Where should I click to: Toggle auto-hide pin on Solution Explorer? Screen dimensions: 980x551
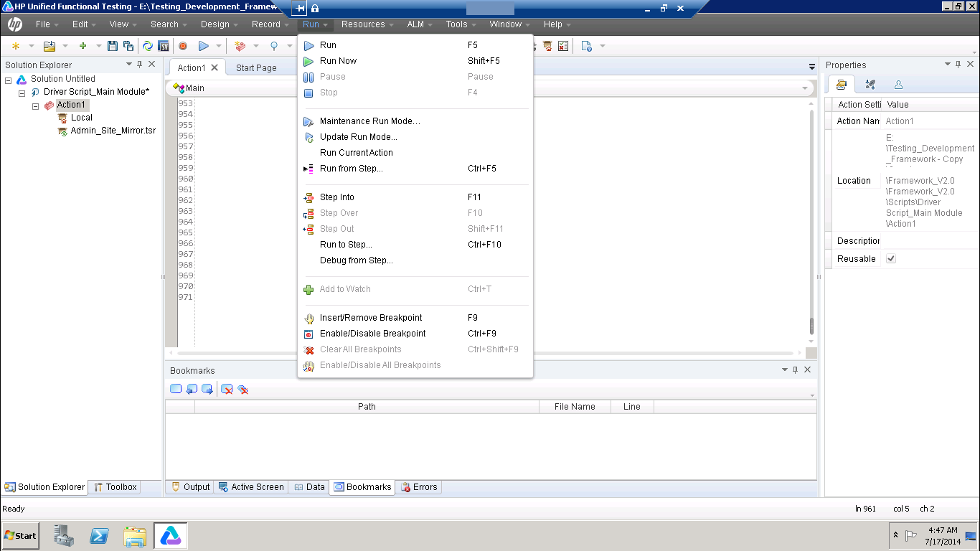tap(141, 64)
